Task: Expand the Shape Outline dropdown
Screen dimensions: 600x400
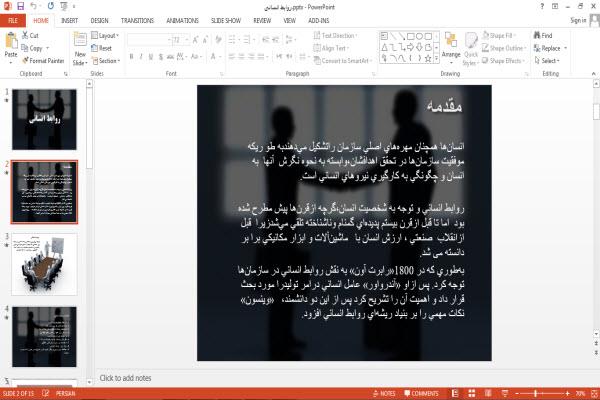Action: (x=504, y=48)
